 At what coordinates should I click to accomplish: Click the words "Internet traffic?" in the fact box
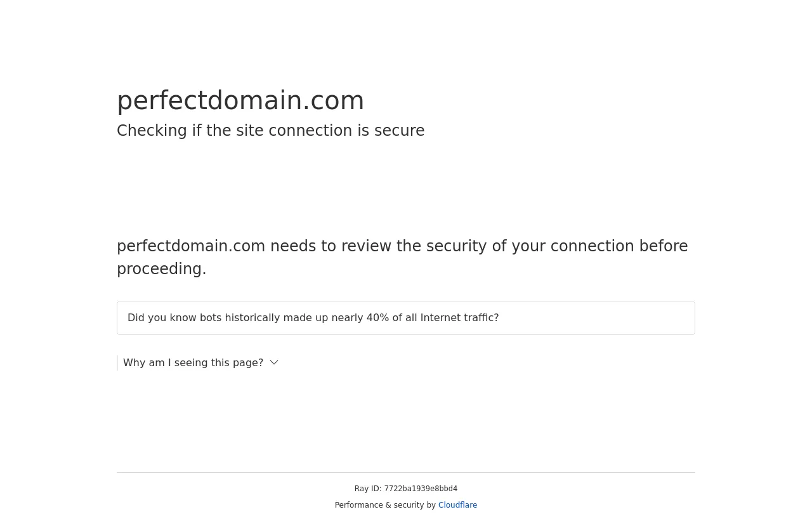point(459,318)
